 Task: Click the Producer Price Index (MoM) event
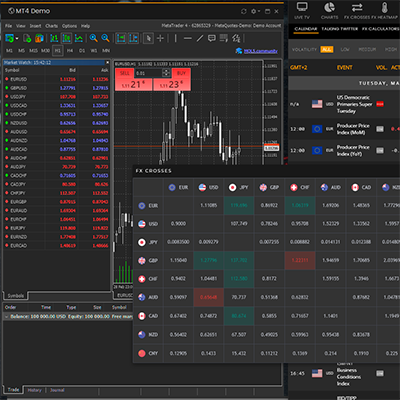[x=353, y=129]
